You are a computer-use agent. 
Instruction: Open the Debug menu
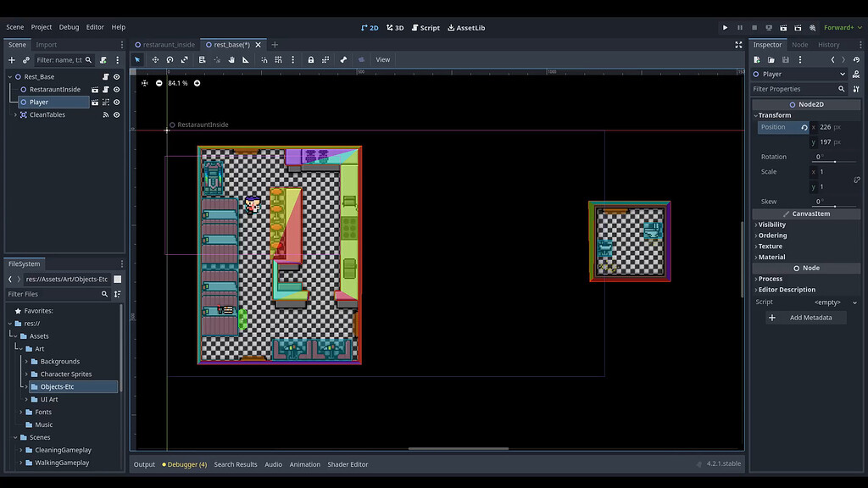coord(69,27)
